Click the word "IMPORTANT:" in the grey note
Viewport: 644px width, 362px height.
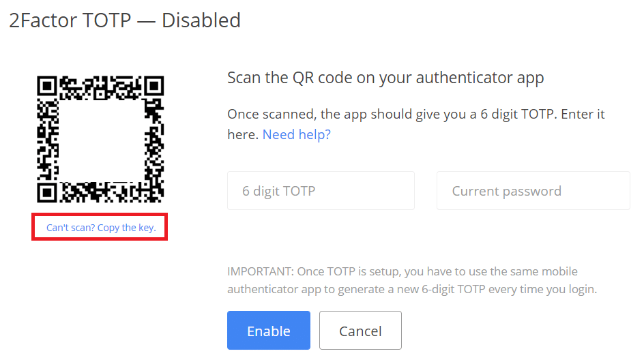click(x=261, y=272)
